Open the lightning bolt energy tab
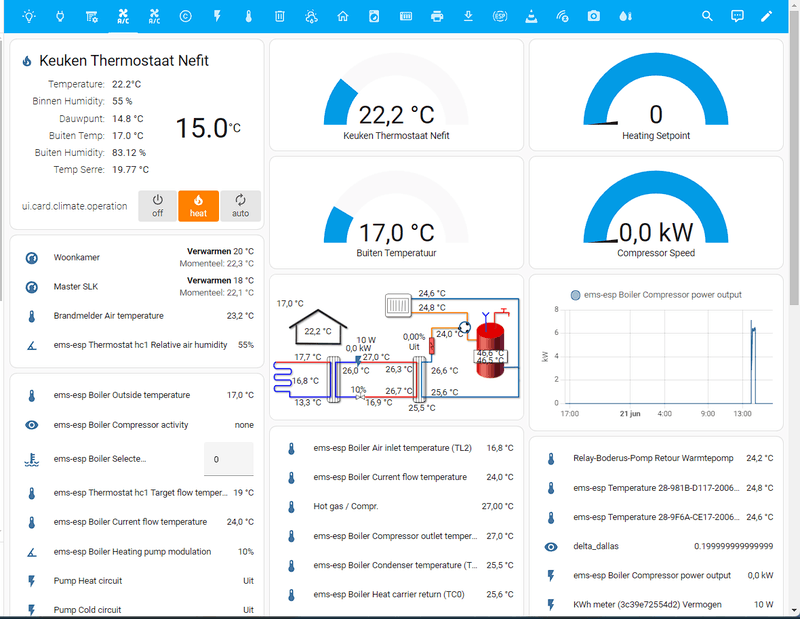Image resolution: width=800 pixels, height=619 pixels. pyautogui.click(x=217, y=16)
